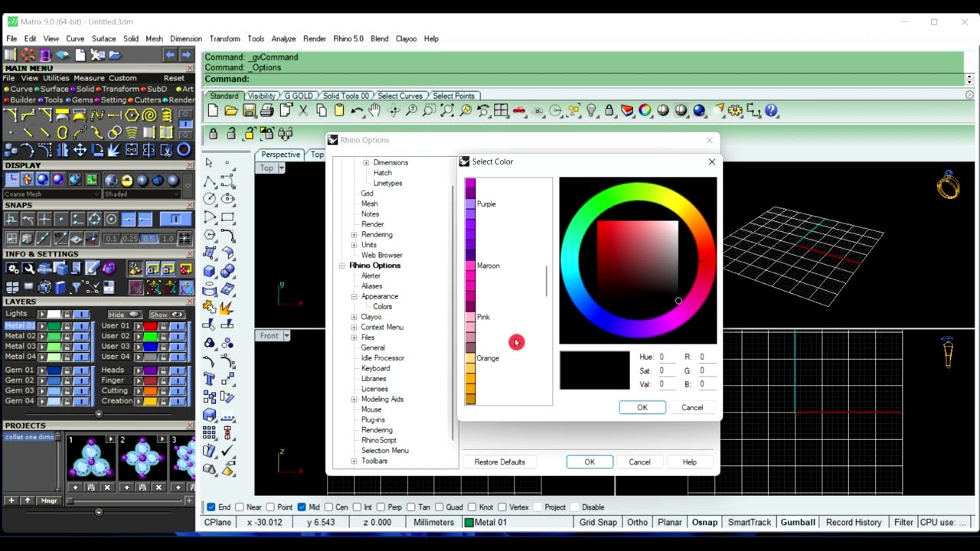
Task: Enable the Cen osnap checkbox
Action: tap(329, 507)
